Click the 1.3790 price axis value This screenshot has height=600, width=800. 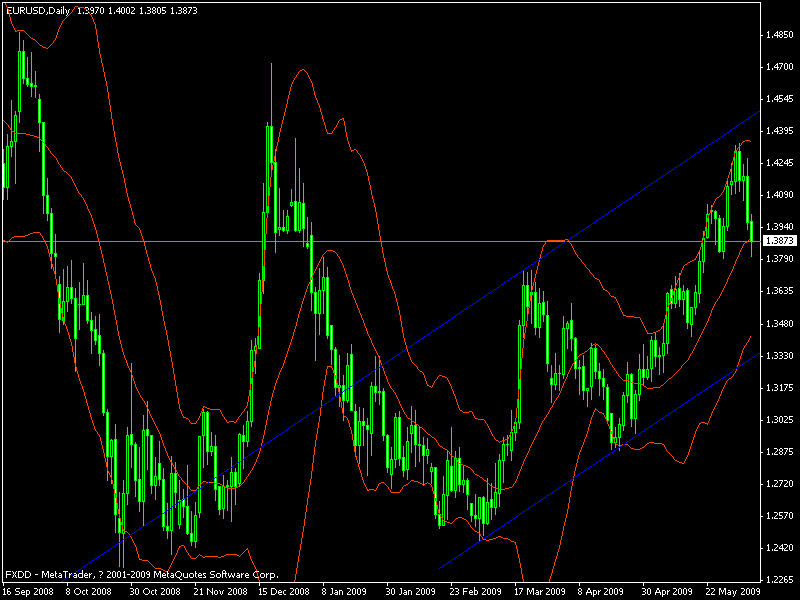780,259
